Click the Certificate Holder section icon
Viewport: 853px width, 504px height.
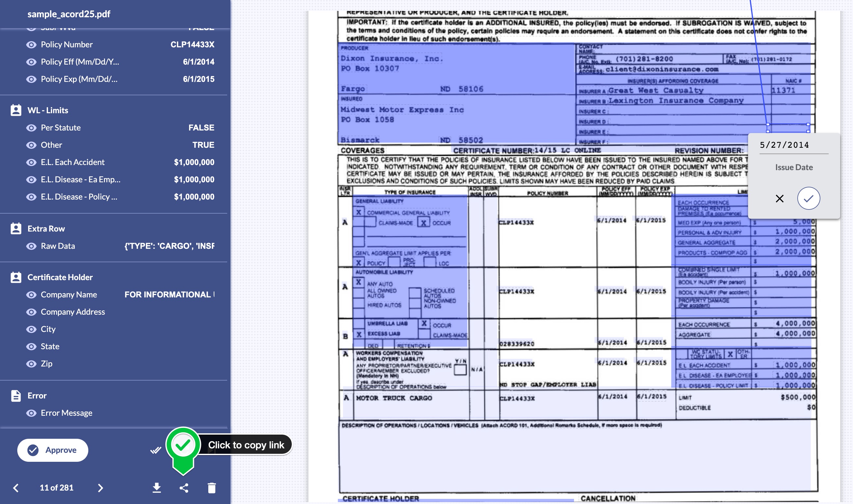16,278
